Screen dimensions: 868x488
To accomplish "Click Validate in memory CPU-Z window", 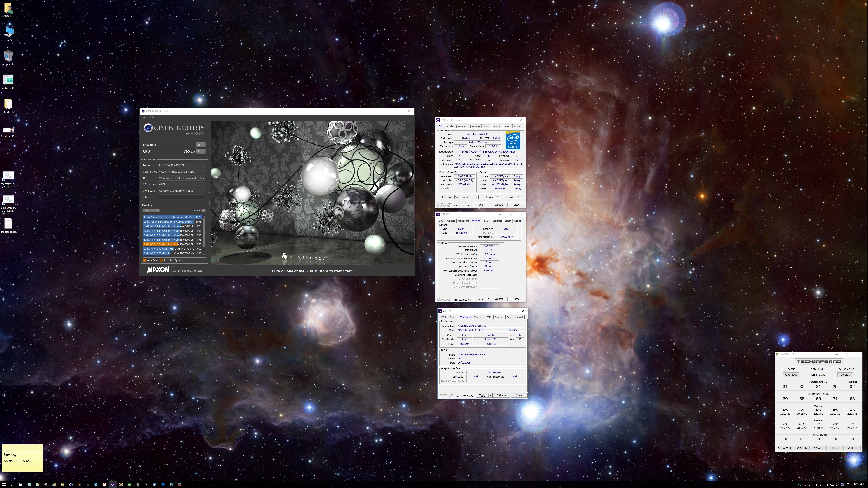I will [499, 299].
